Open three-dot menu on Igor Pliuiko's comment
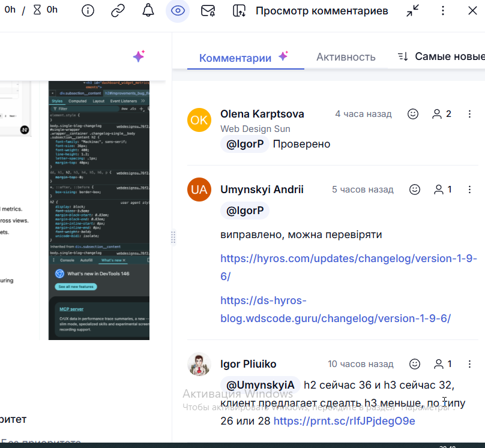This screenshot has height=448, width=485. [469, 364]
